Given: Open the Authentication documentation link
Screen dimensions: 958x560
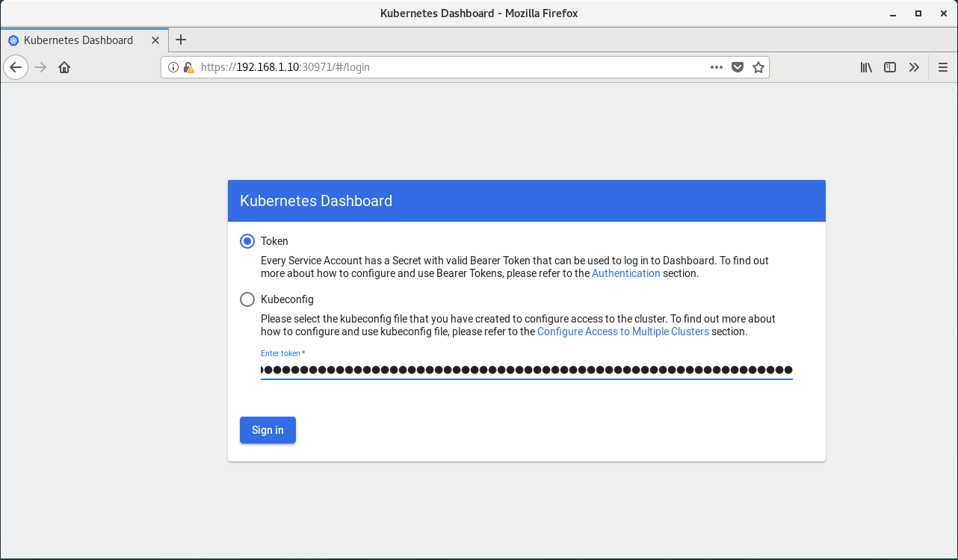Looking at the screenshot, I should pyautogui.click(x=625, y=273).
